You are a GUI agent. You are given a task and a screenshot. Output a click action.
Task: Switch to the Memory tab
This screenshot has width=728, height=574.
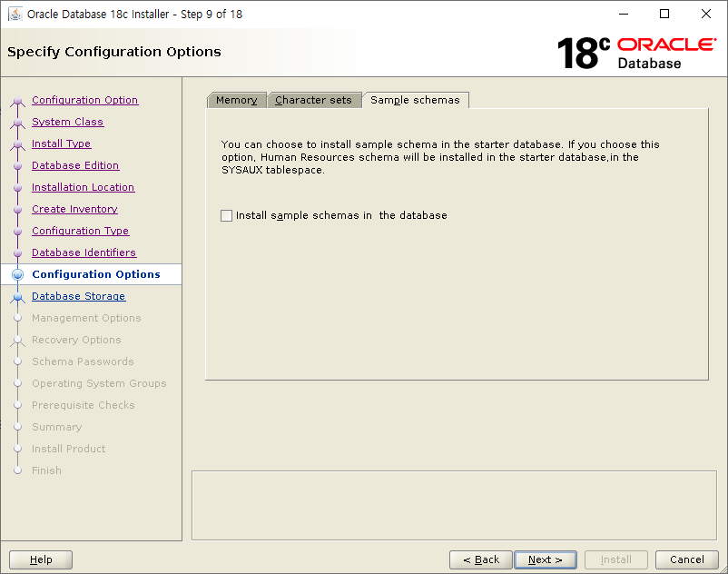click(x=236, y=100)
